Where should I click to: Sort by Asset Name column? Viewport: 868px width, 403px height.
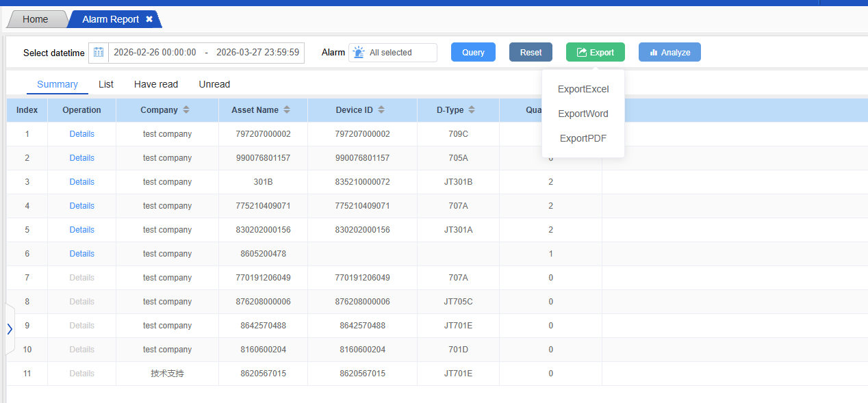click(x=287, y=110)
